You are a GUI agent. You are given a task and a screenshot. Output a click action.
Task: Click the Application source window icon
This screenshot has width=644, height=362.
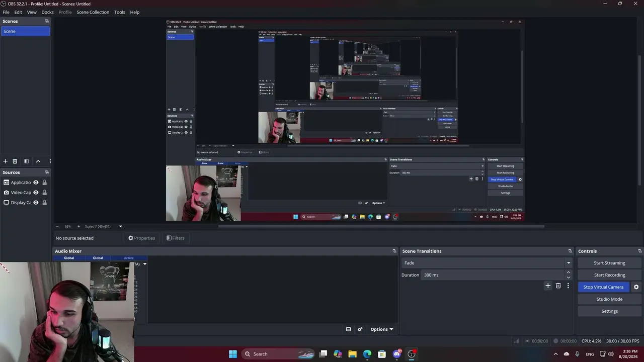tap(6, 183)
